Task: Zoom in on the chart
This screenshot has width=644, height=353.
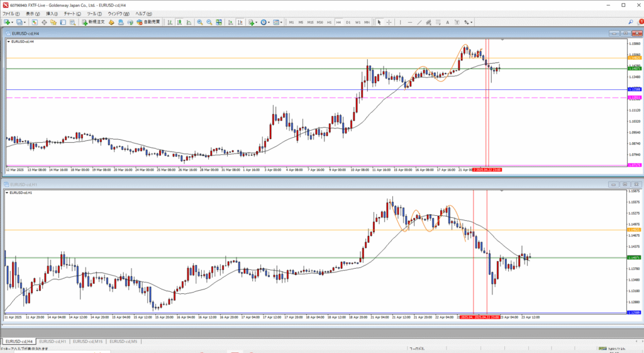Action: [x=199, y=22]
